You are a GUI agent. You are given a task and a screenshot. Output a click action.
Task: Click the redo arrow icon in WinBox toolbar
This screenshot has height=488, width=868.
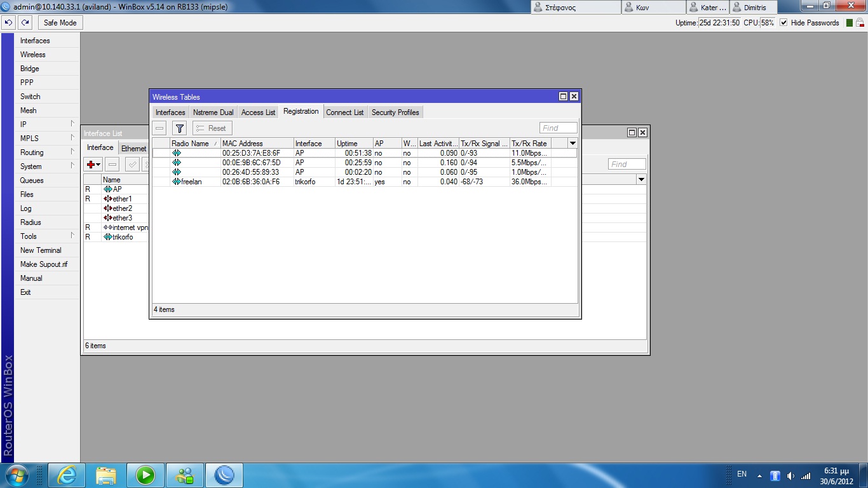pyautogui.click(x=25, y=23)
